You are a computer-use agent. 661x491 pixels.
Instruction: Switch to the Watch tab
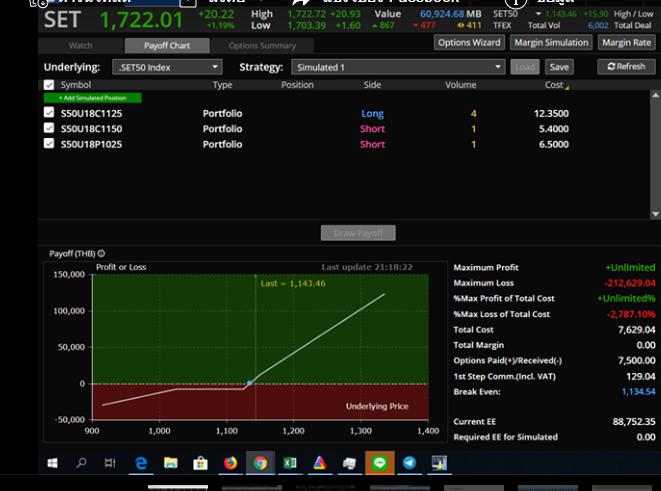click(81, 46)
